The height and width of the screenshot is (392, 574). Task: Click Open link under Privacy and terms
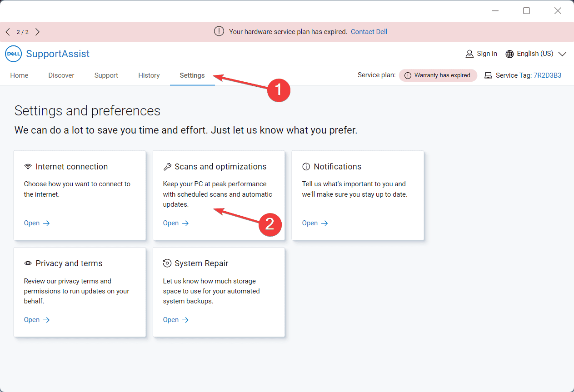point(37,320)
